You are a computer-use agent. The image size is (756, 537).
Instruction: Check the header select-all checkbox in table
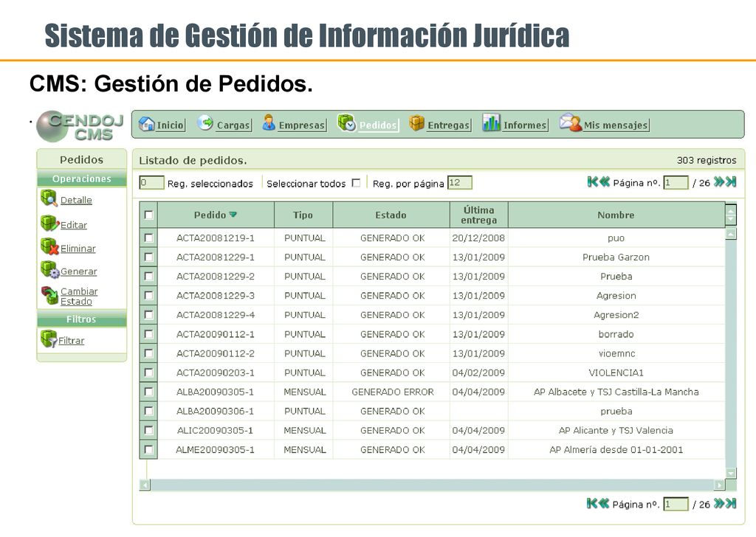[148, 215]
